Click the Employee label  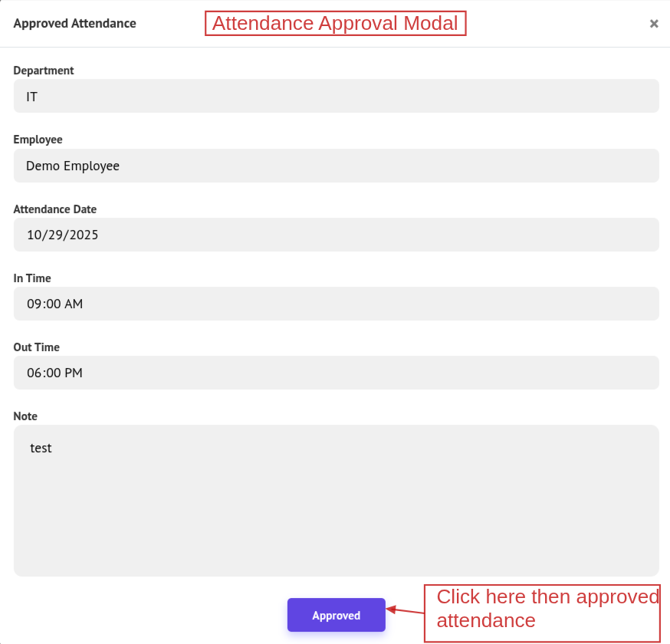coord(38,140)
